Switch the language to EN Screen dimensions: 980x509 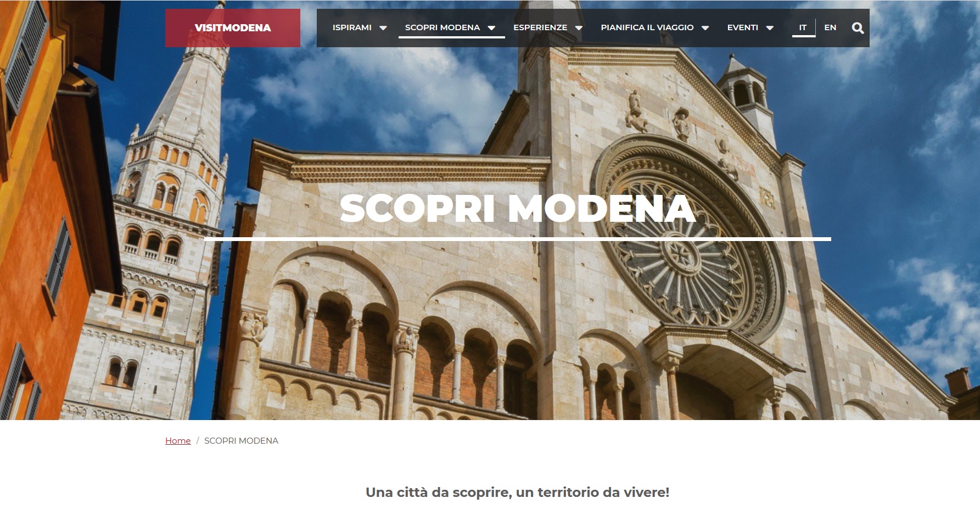[x=830, y=27]
